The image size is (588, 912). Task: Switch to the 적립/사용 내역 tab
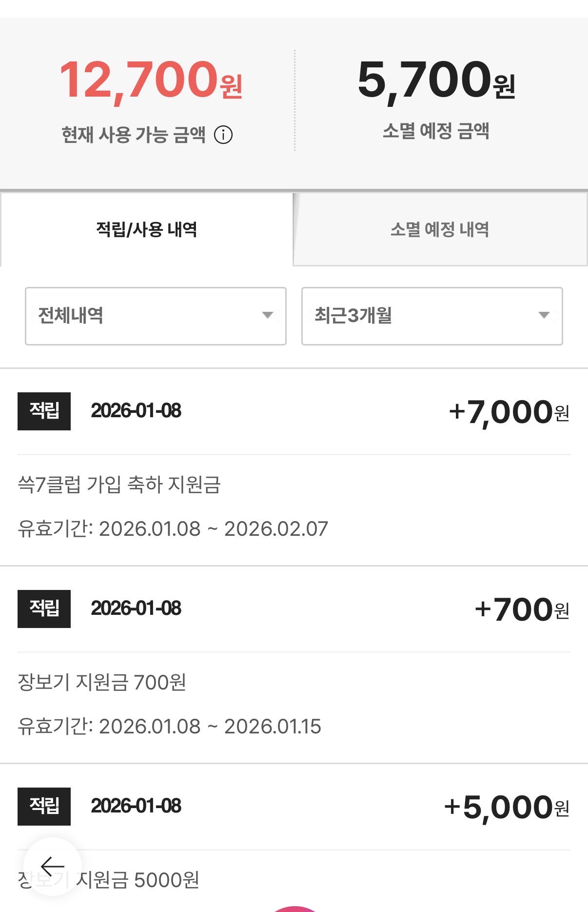pos(146,229)
